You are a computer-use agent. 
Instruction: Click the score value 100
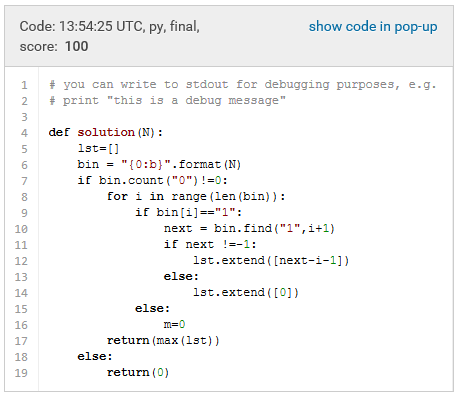point(77,46)
